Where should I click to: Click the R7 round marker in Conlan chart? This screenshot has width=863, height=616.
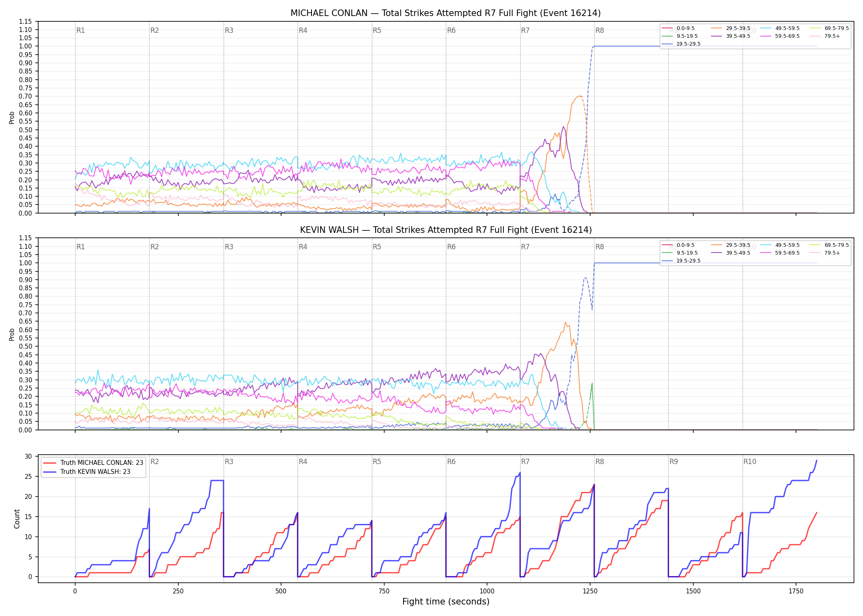point(525,30)
